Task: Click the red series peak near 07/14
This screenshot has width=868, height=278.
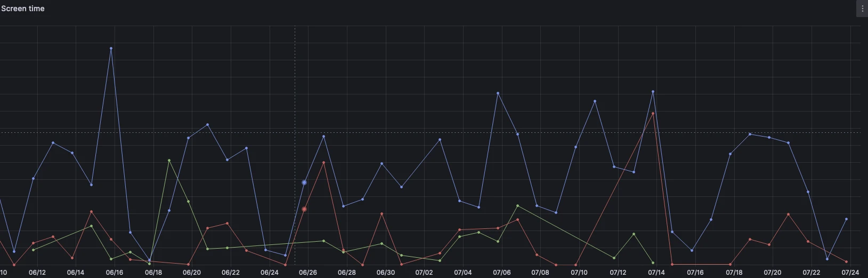Action: [653, 113]
